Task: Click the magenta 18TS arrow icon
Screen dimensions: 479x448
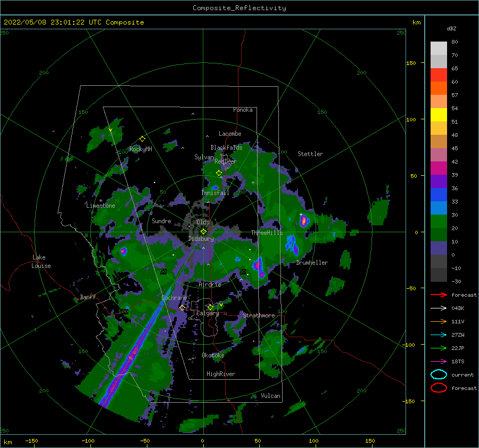Action: [x=439, y=362]
